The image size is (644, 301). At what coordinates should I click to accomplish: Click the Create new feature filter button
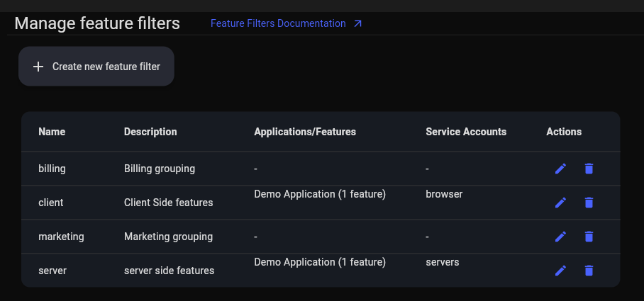[96, 67]
